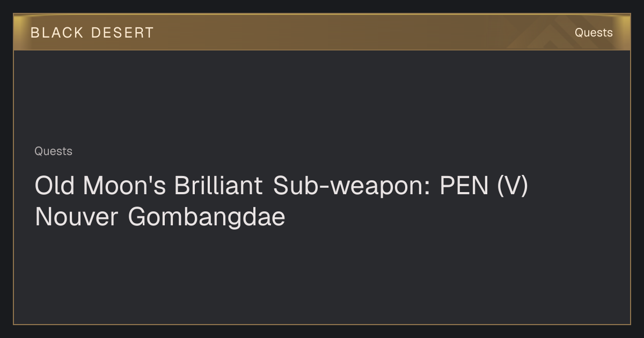Click the word DESERT in the logo
The width and height of the screenshot is (644, 338).
(122, 33)
